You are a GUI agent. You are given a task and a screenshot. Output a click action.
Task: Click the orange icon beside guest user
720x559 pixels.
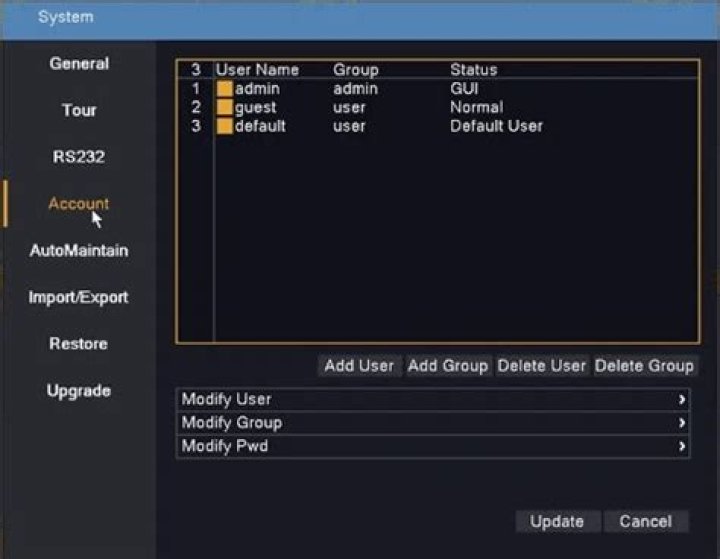pos(225,108)
